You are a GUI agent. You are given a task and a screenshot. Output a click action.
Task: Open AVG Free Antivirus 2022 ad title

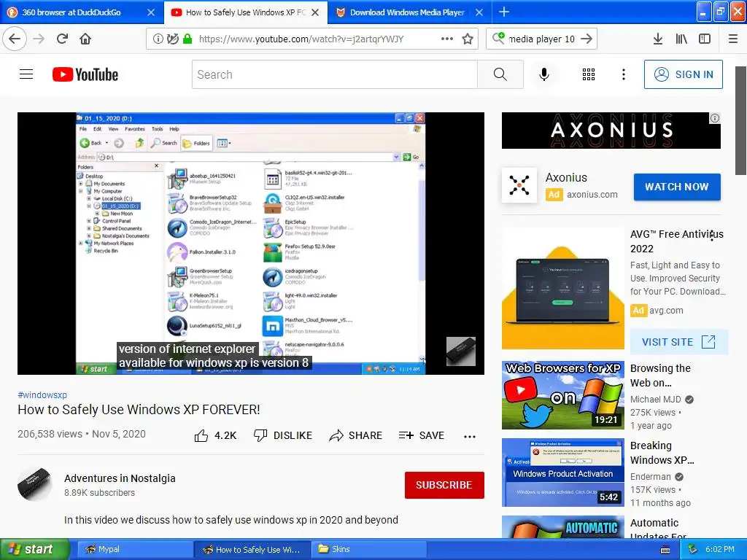coord(676,241)
